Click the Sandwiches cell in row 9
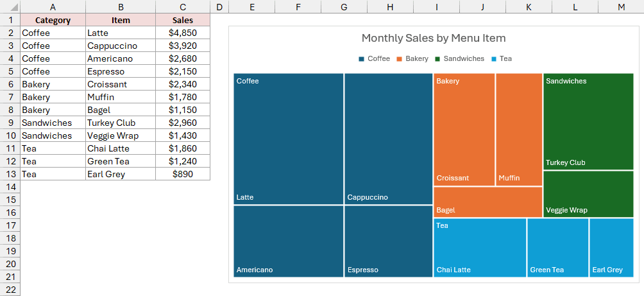This screenshot has width=644, height=296. click(x=53, y=123)
